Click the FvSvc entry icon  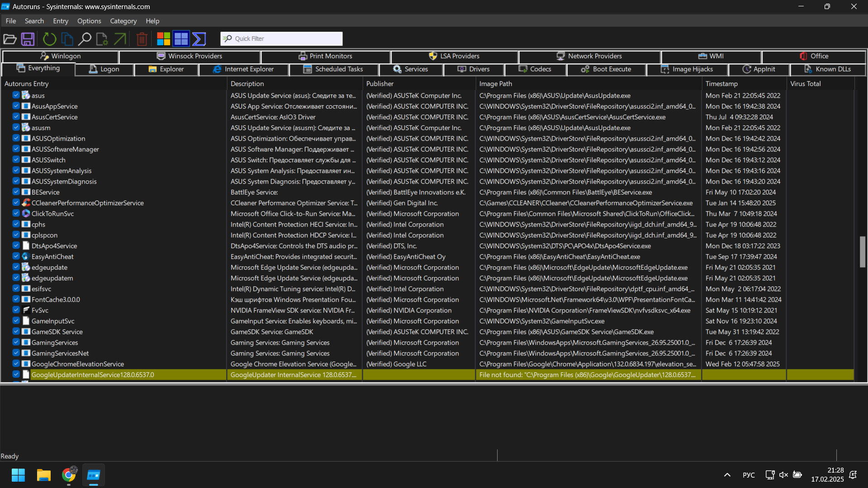coord(26,310)
